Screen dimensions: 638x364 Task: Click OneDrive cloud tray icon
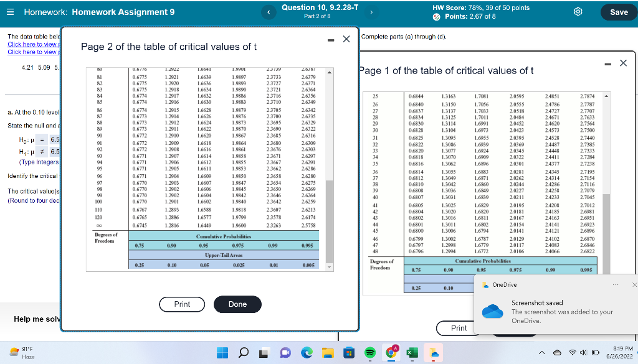[x=558, y=352]
